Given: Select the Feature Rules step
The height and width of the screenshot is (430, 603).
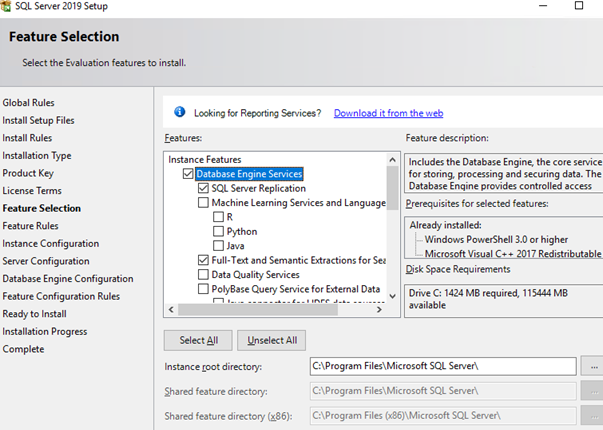Looking at the screenshot, I should [30, 226].
